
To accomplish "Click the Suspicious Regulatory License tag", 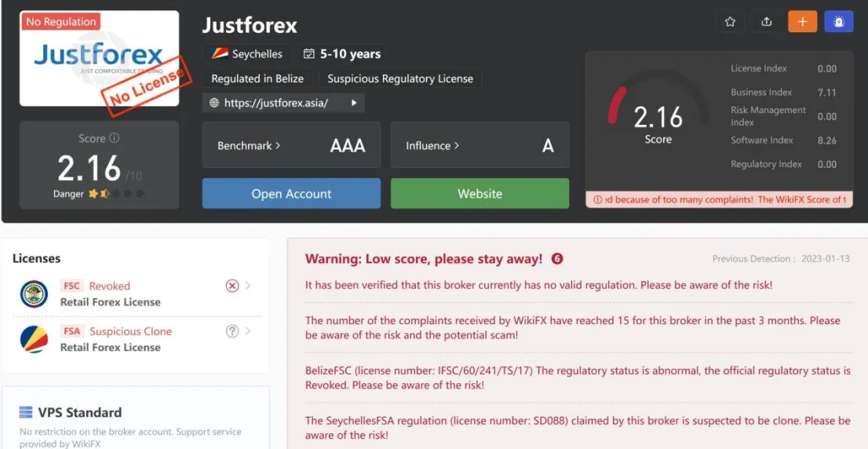I will tap(400, 78).
